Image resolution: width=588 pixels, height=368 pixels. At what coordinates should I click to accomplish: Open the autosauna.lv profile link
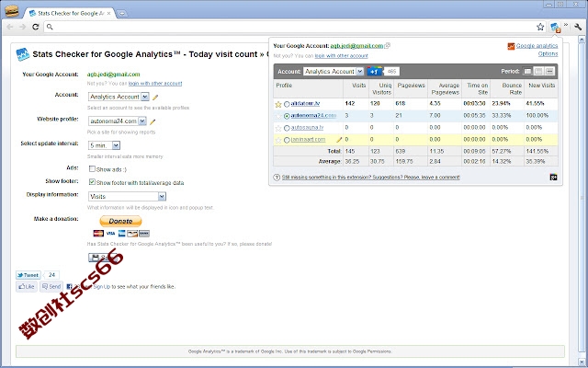tap(307, 128)
